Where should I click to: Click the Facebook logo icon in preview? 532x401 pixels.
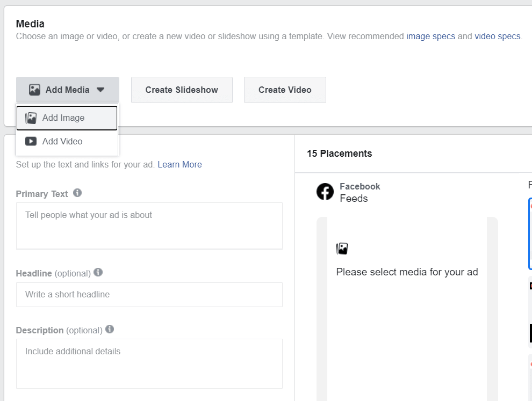coord(325,192)
